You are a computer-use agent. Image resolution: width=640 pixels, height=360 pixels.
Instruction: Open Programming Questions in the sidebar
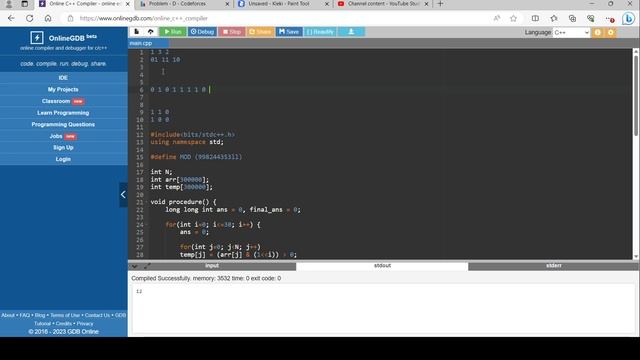coord(63,124)
